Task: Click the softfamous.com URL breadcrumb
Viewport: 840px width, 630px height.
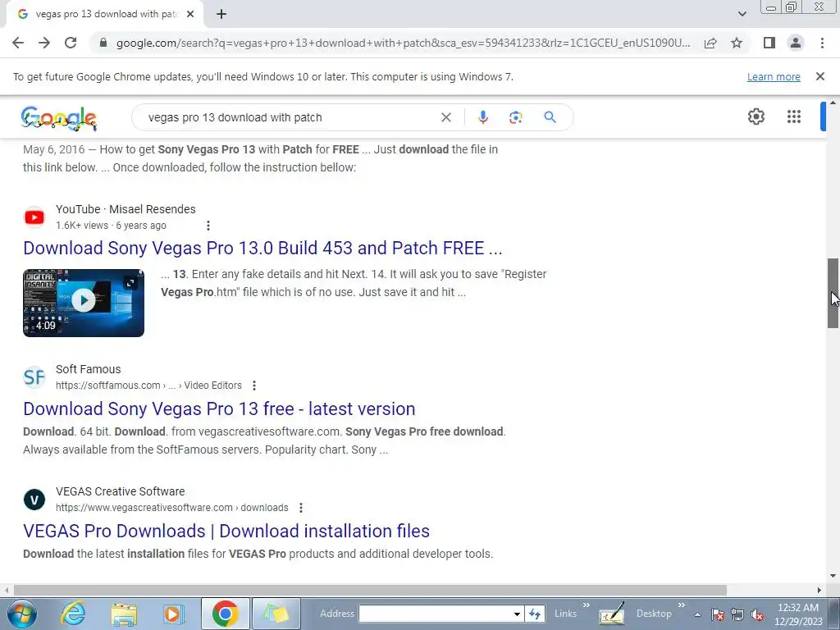Action: pos(148,386)
